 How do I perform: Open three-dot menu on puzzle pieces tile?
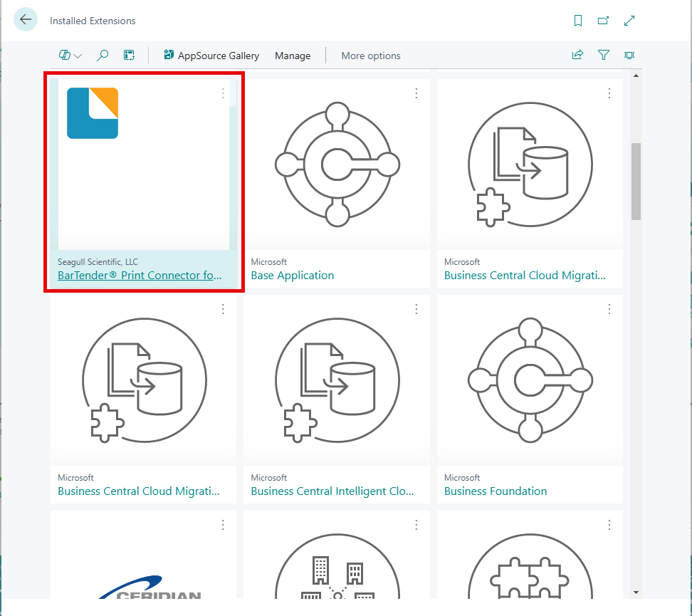(609, 525)
